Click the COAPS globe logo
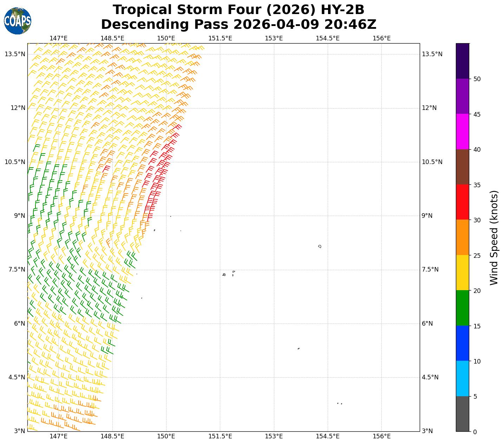 click(18, 21)
